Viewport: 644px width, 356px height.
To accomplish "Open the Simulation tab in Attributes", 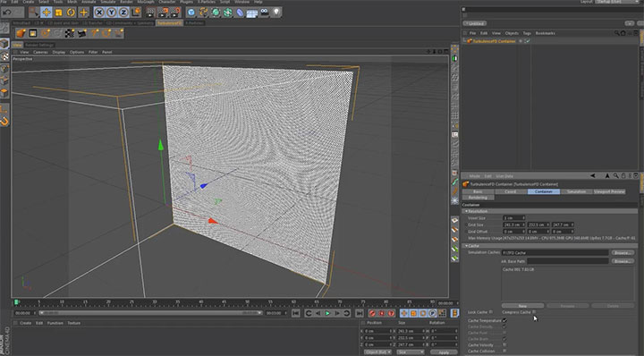I will pyautogui.click(x=576, y=191).
